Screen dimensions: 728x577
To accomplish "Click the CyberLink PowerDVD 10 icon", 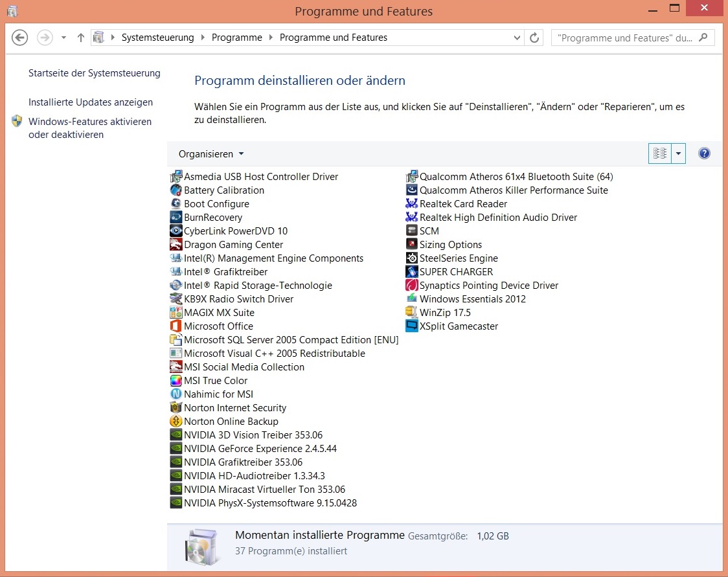I will click(x=176, y=231).
